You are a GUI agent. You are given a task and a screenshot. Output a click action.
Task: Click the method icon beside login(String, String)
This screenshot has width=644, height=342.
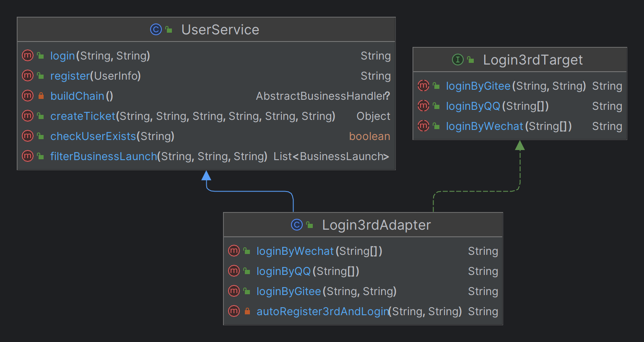(x=28, y=55)
